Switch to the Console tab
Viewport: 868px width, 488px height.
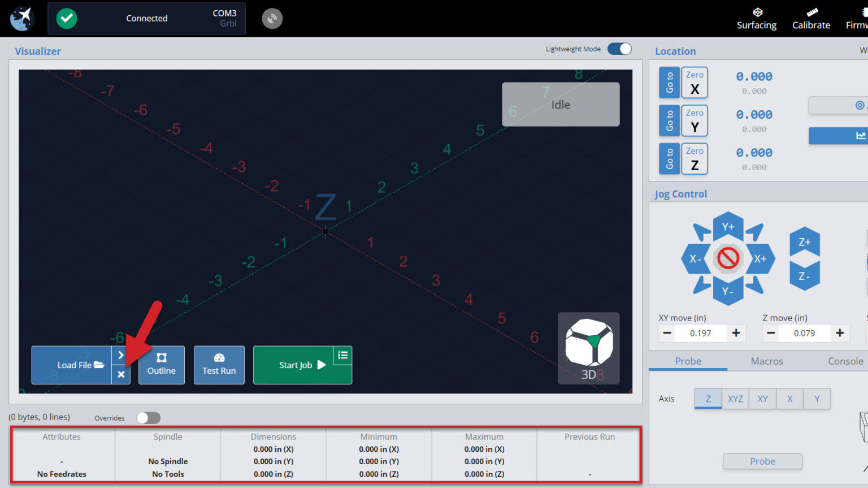[x=845, y=361]
